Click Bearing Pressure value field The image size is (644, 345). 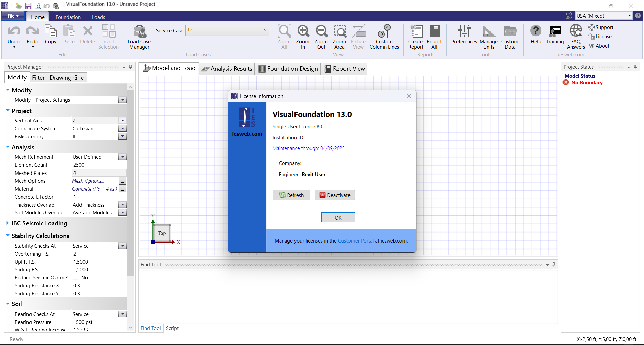[99, 322]
